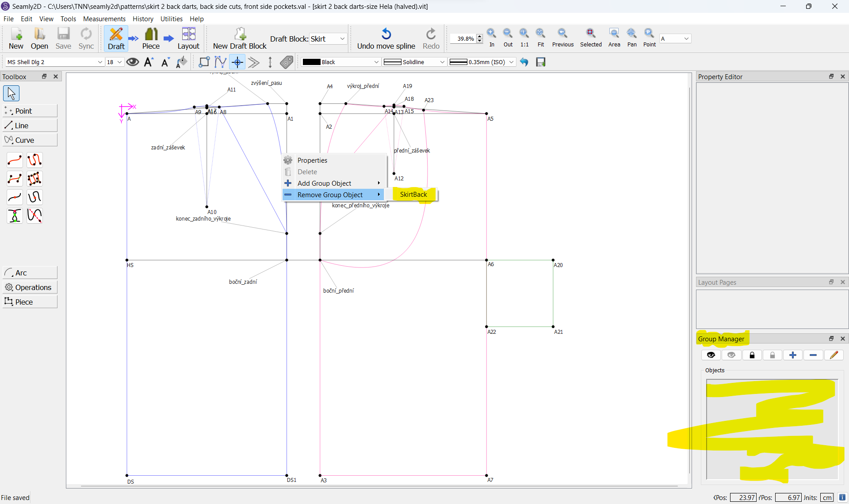Click Zoom In magnifier icon

tap(491, 34)
